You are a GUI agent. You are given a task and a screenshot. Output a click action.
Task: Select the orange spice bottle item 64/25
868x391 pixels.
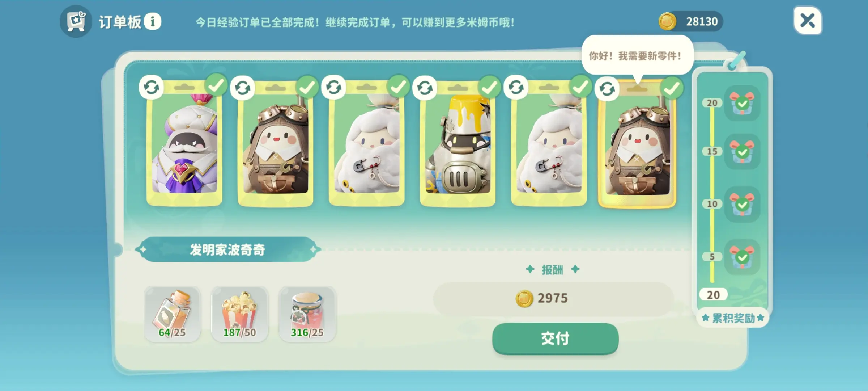point(172,314)
